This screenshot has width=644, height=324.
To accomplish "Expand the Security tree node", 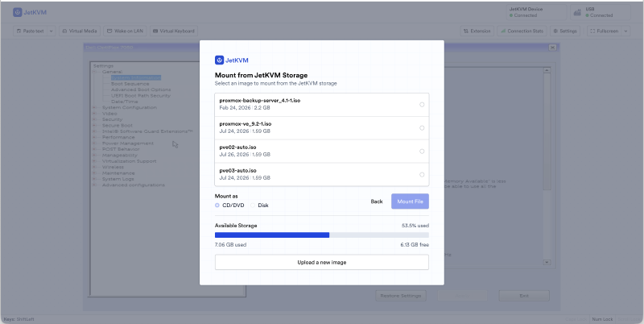I will (94, 119).
